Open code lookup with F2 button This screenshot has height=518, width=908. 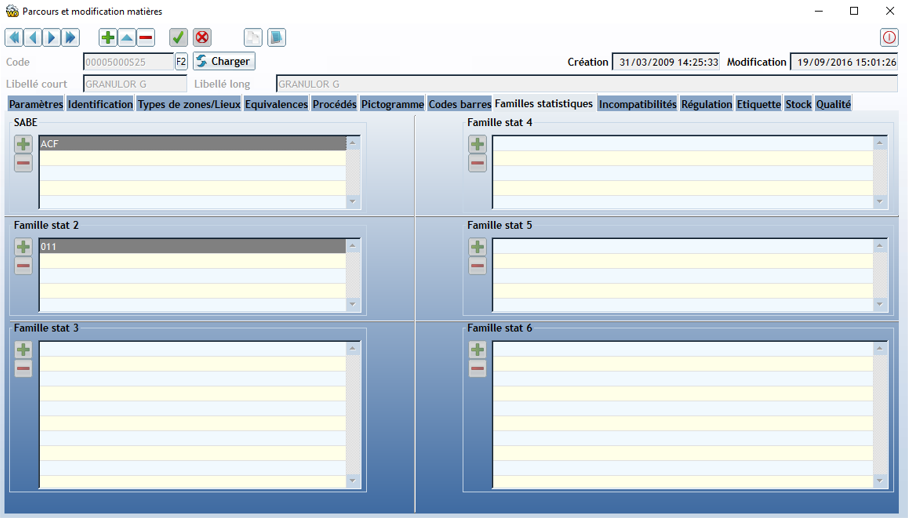[181, 61]
